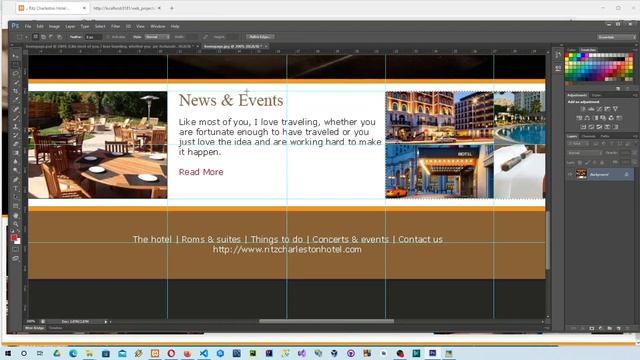Add a Brightness/Contrast adjustment
Screen dimensions: 640x360
pos(583,109)
